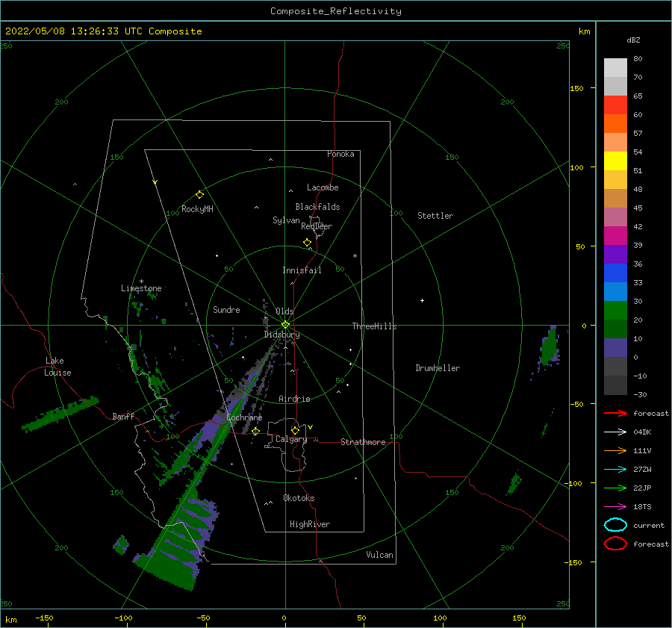Select the indigo 0-10 dBZ swatch
This screenshot has height=628, width=672.
click(x=615, y=348)
